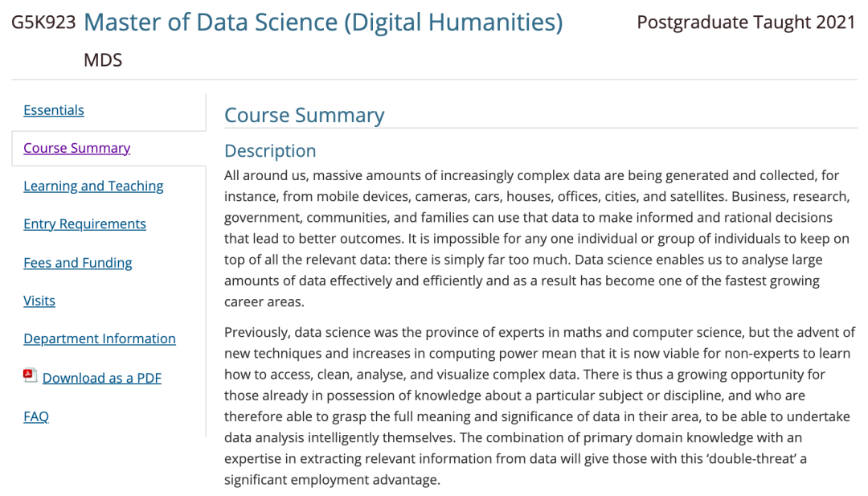Viewport: 868px width, 496px height.
Task: Click the Postgraduate Taught 2021 label
Action: [x=746, y=23]
